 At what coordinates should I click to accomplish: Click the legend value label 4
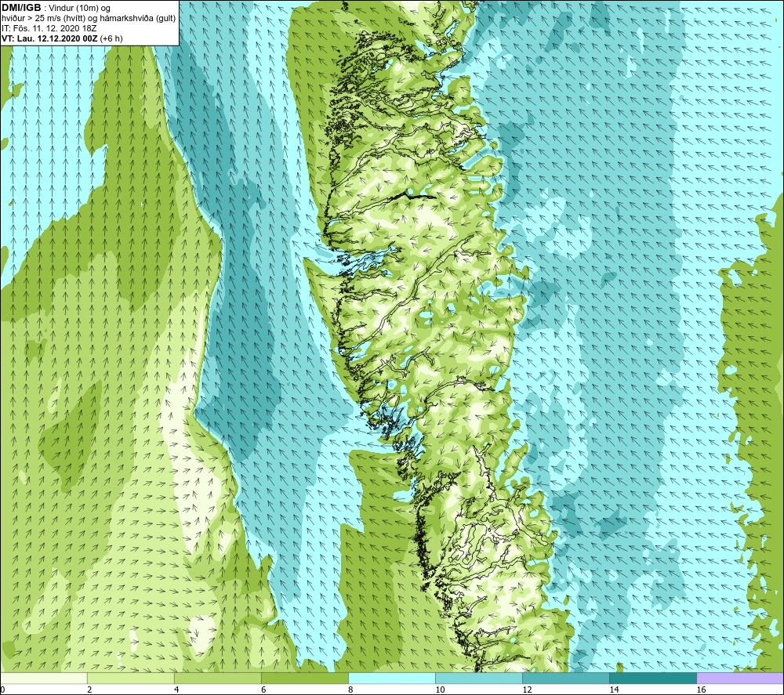pyautogui.click(x=176, y=690)
